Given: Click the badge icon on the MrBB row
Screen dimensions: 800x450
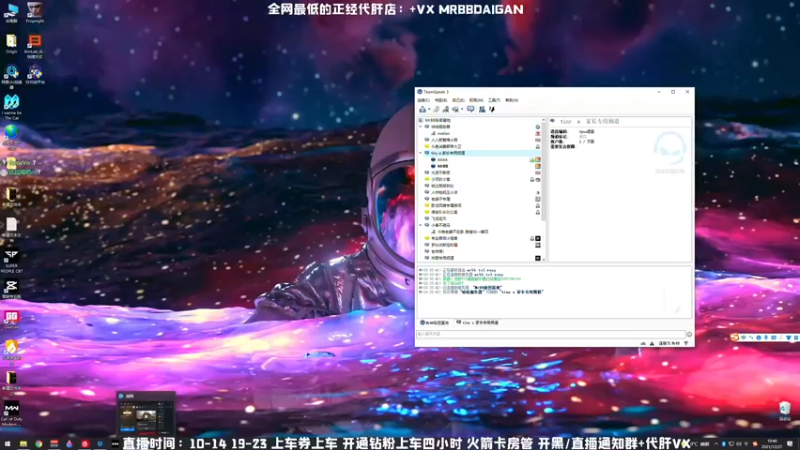Looking at the screenshot, I should click(538, 166).
